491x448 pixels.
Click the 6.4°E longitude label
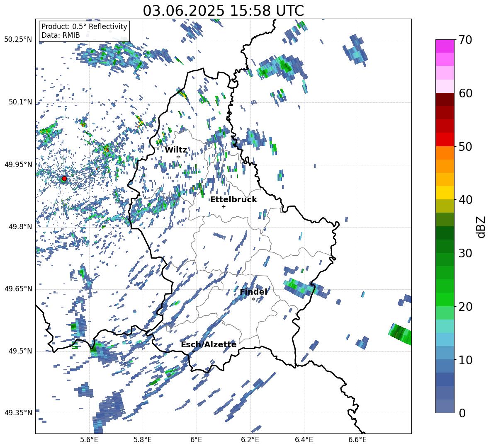click(304, 440)
